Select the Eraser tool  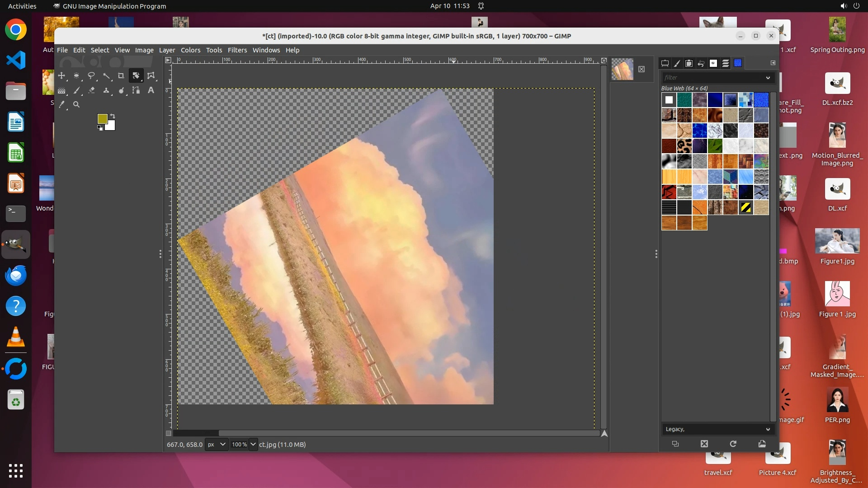(91, 90)
